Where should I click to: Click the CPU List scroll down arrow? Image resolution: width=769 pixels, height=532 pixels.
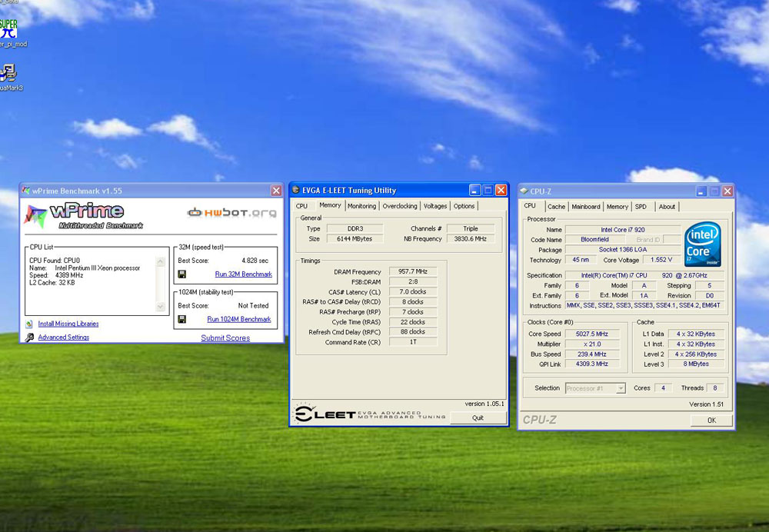(x=161, y=307)
